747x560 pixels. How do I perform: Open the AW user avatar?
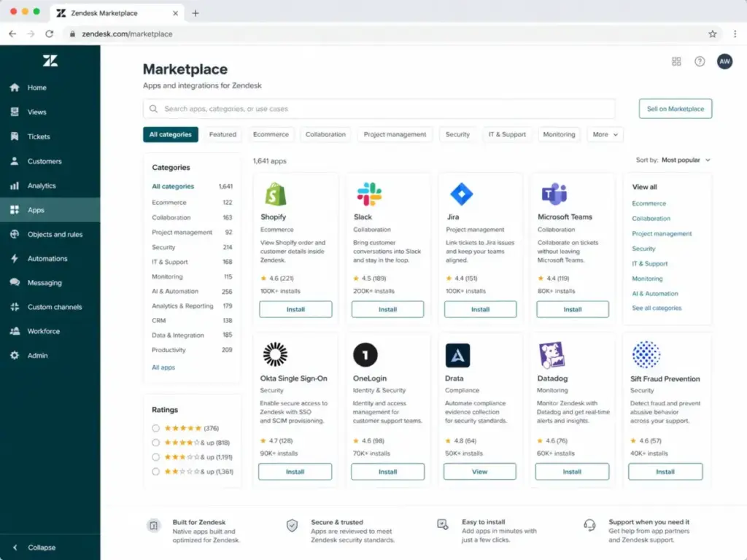click(x=724, y=61)
